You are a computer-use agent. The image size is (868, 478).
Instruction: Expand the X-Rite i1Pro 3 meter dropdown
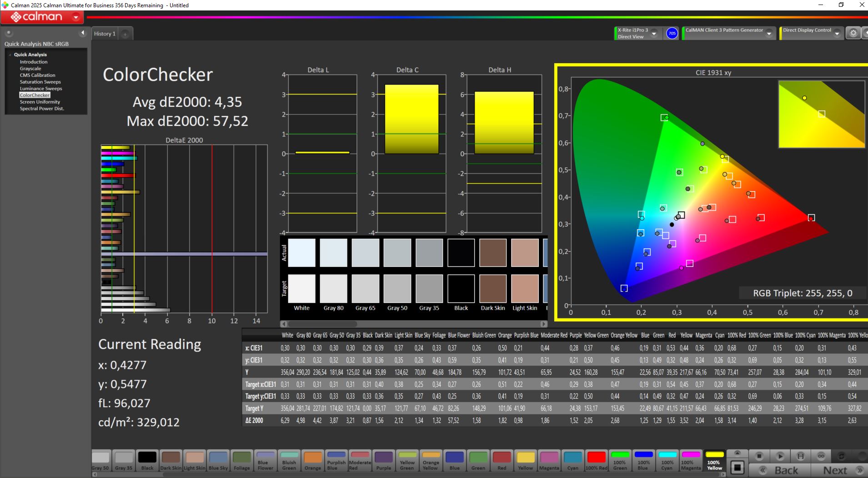pos(654,33)
